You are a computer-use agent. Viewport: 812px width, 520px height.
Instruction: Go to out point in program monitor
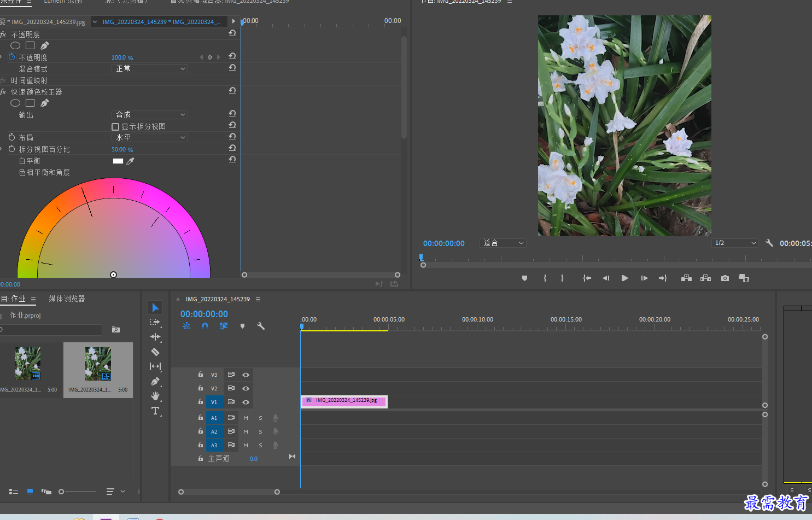click(x=663, y=278)
